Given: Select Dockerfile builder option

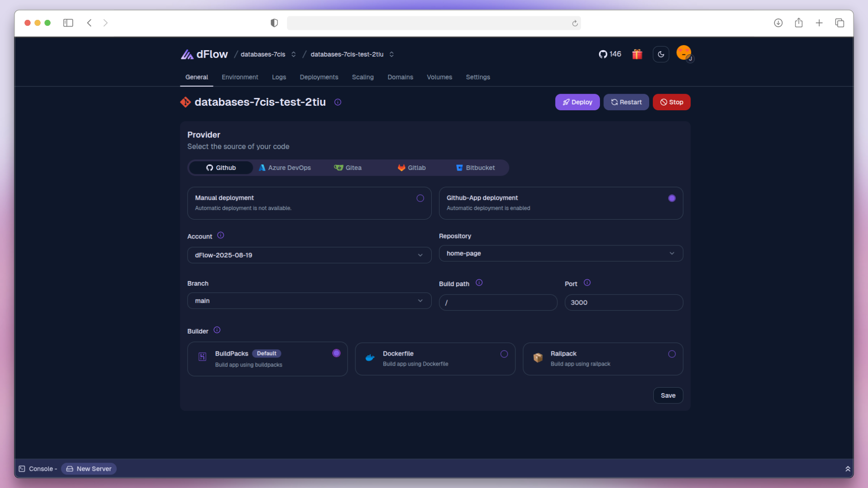Looking at the screenshot, I should 504,354.
